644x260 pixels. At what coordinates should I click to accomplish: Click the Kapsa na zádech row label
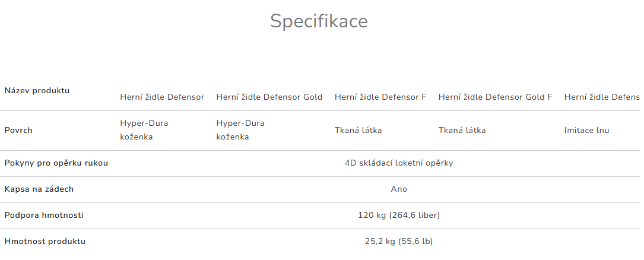[39, 189]
